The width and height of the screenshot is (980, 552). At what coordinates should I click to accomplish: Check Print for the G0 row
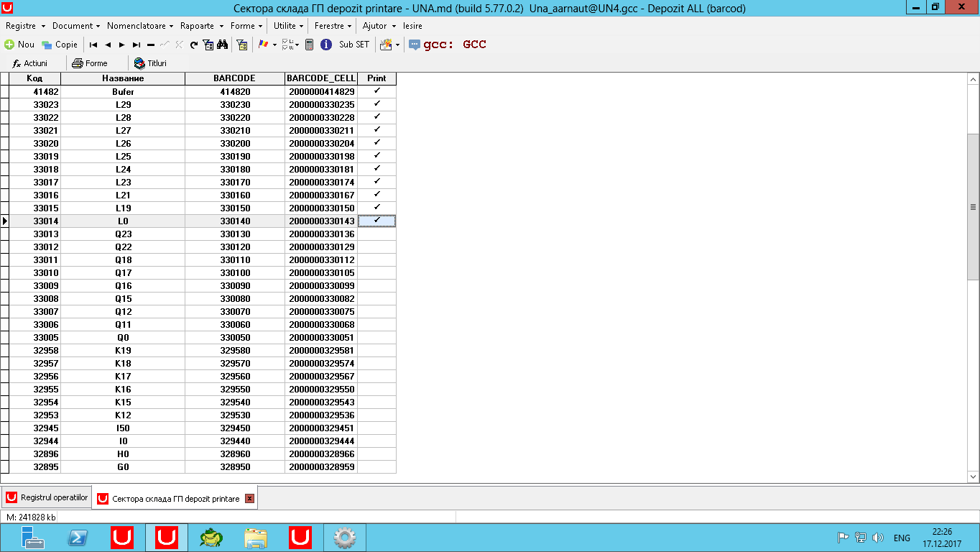point(376,466)
